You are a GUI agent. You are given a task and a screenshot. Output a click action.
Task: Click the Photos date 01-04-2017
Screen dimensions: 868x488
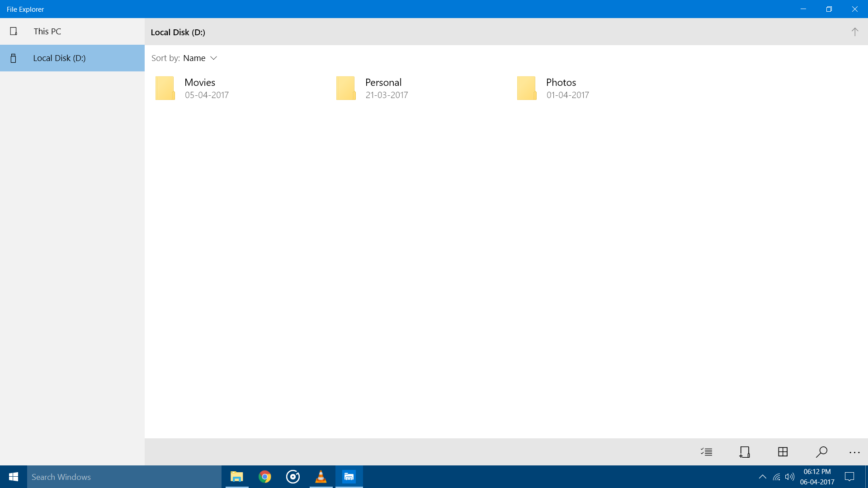568,95
